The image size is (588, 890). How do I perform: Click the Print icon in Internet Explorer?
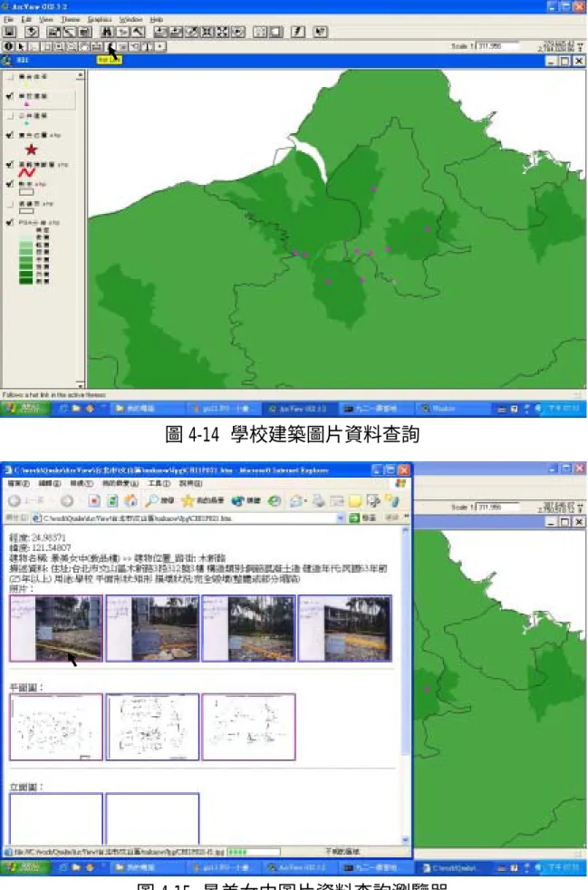318,500
